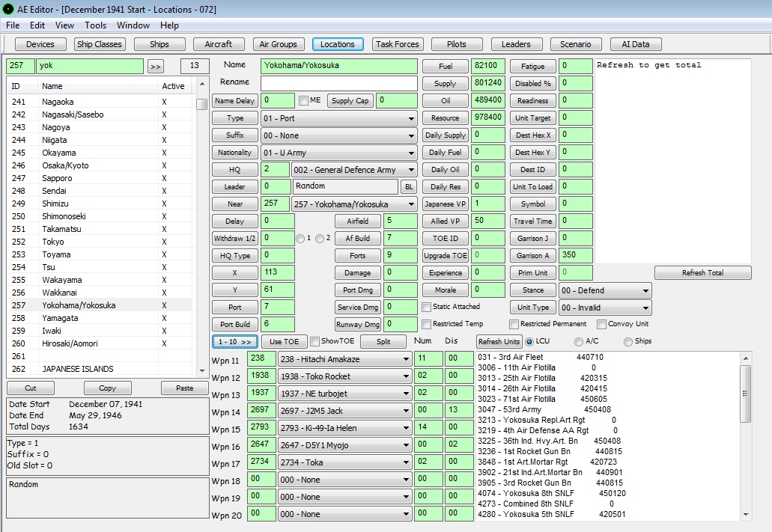Open the Air Groups section
This screenshot has width=772, height=532.
(x=278, y=44)
